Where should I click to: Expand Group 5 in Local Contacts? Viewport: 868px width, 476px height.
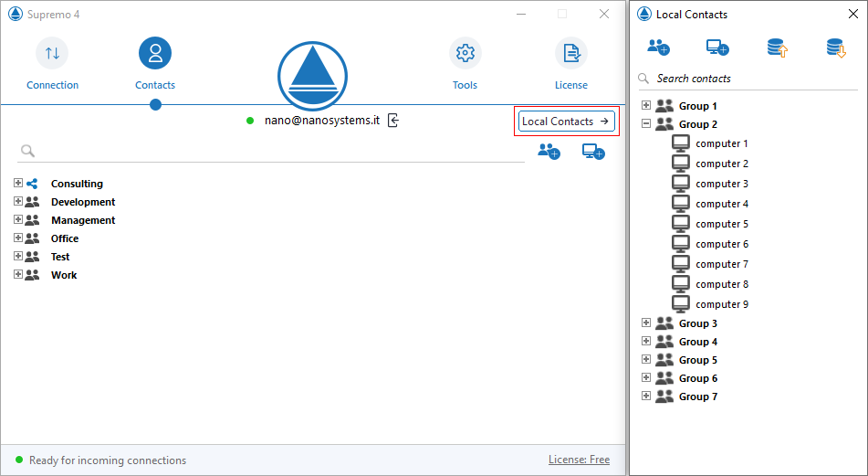[x=645, y=359]
